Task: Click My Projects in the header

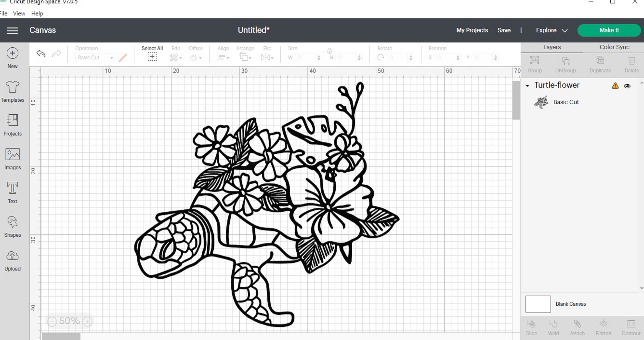Action: click(472, 30)
